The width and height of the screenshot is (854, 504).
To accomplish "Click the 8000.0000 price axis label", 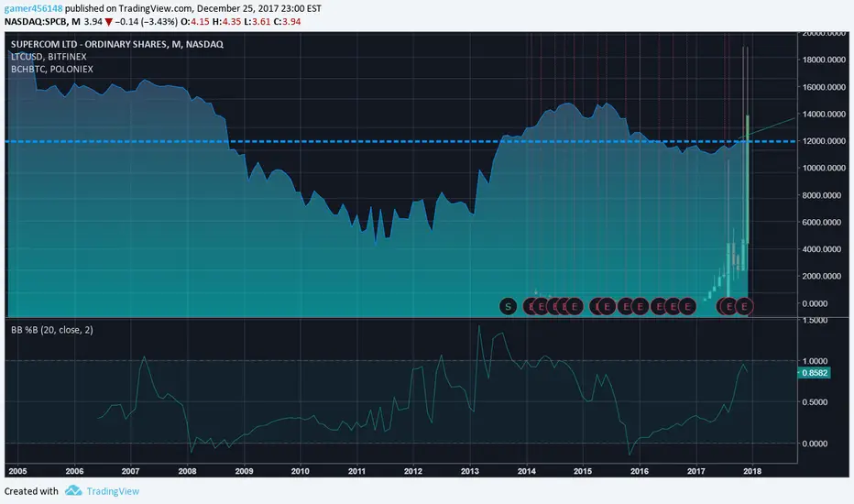I will [x=824, y=195].
